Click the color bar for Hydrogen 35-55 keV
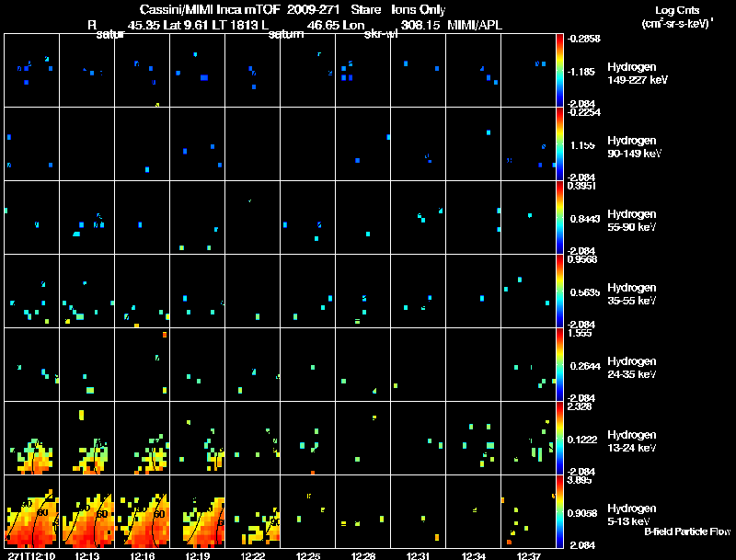 [559, 291]
